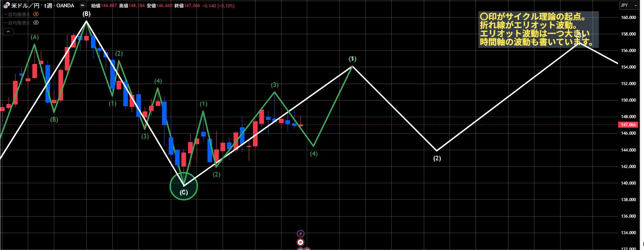Click the 160.000 price scale value
The width and height of the screenshot is (644, 250).
(x=628, y=18)
